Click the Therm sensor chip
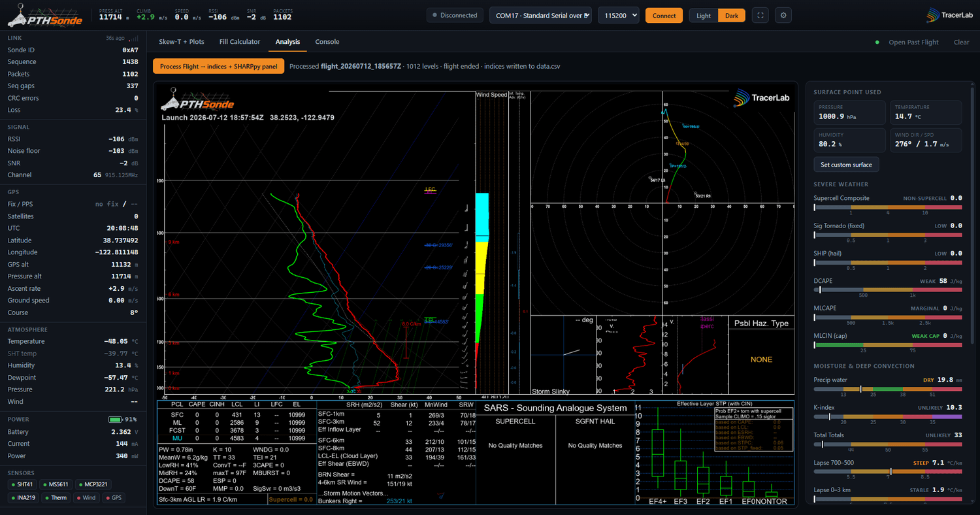980x515 pixels. 57,498
